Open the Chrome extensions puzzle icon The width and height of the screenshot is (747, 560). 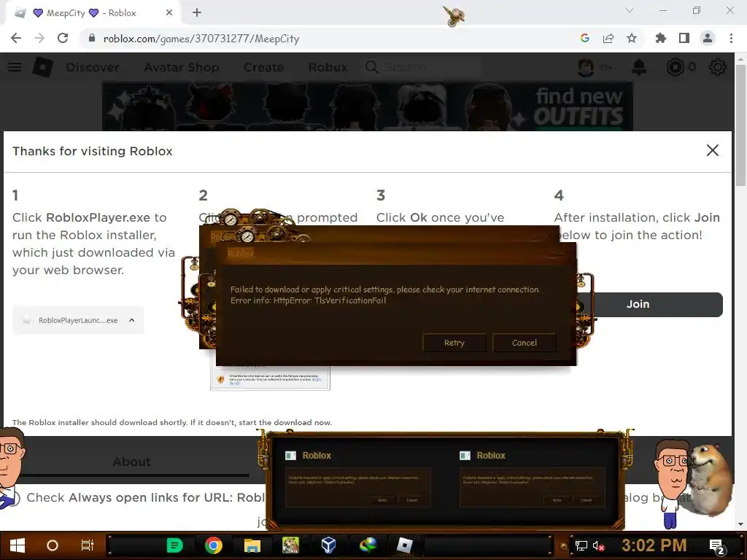pyautogui.click(x=661, y=39)
